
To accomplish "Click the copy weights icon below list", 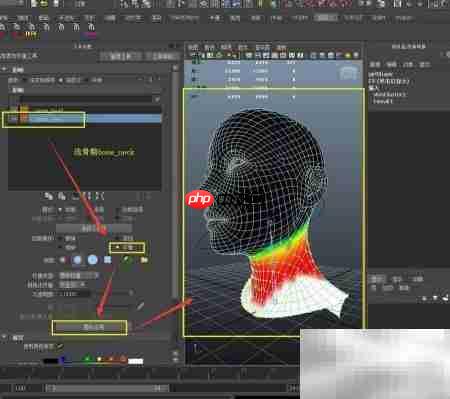I will [49, 196].
